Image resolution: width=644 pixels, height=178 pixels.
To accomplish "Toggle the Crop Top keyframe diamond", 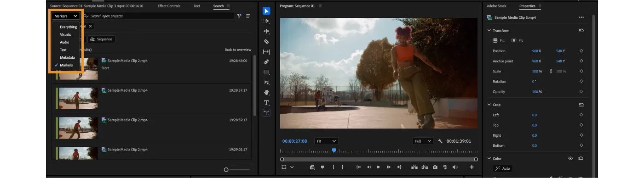I will tap(581, 125).
